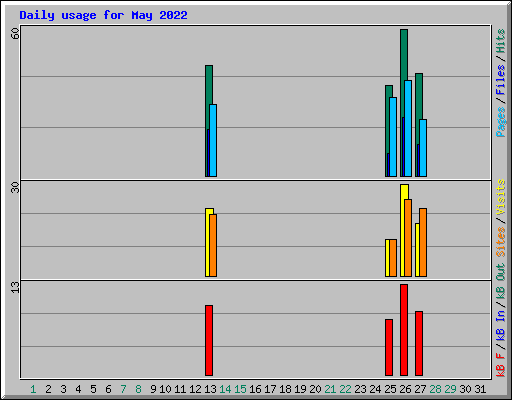The height and width of the screenshot is (400, 512).
Task: Click the 30 axis value of the middle panel
Action: pos(15,187)
